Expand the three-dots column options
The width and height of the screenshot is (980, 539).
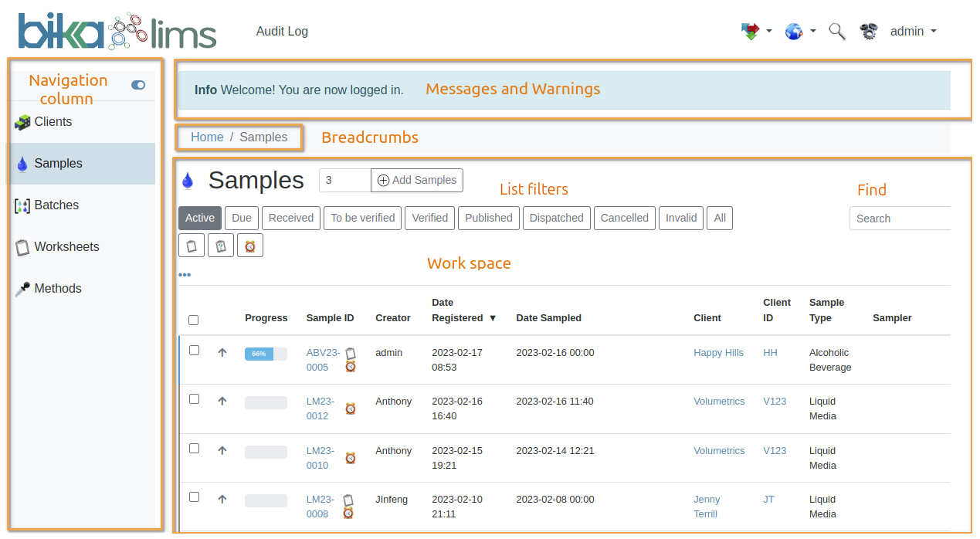point(185,274)
